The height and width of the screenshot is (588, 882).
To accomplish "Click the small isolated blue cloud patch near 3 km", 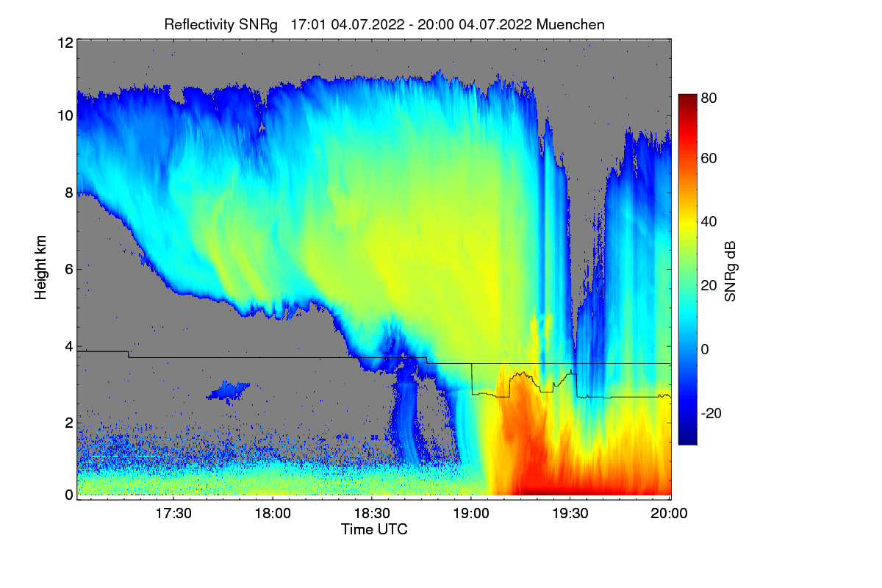I will (229, 390).
